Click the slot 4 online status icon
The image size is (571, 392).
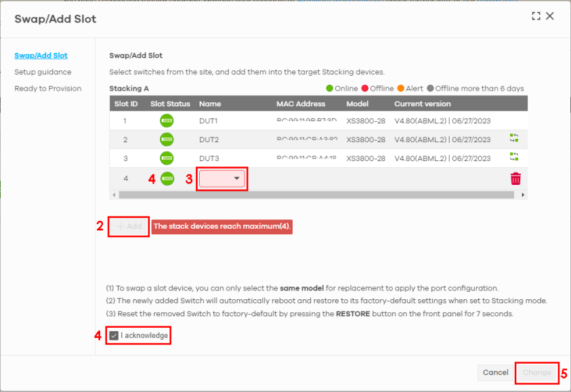click(x=167, y=179)
